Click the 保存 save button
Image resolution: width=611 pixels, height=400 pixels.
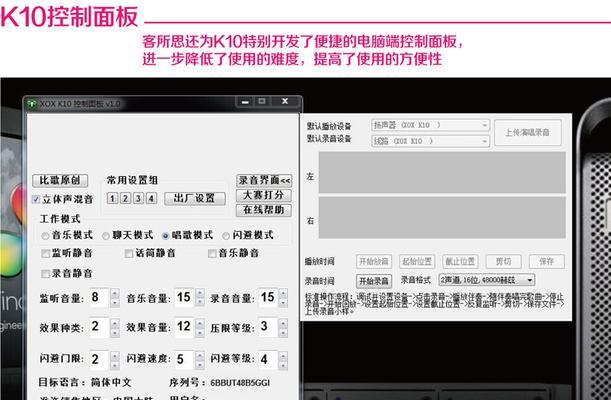[547, 261]
